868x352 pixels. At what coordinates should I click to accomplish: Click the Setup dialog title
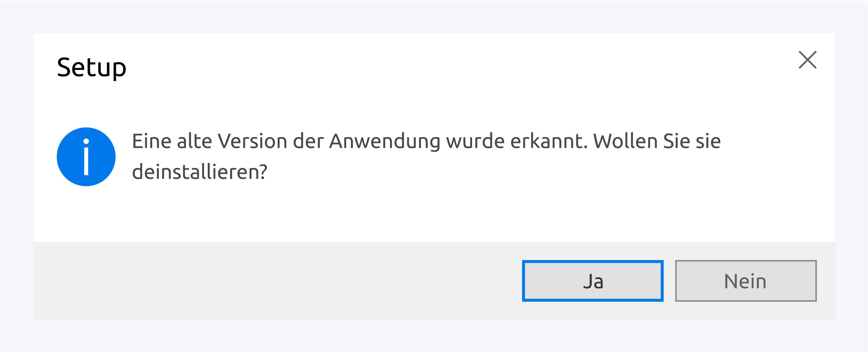(92, 68)
